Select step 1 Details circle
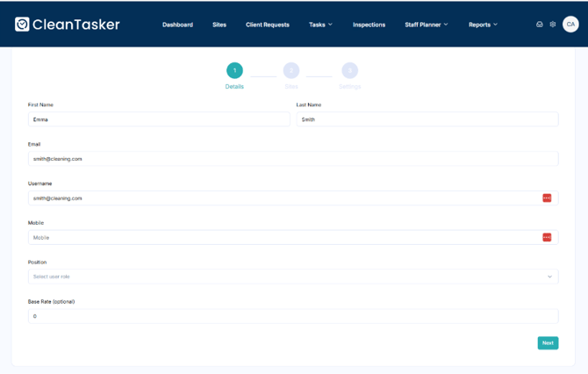This screenshot has width=588, height=374. pos(234,70)
